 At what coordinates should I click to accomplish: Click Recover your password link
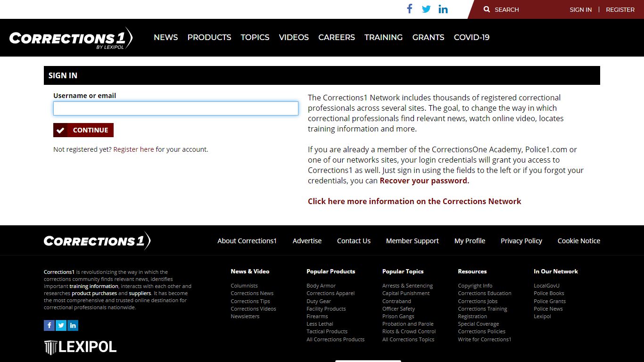click(x=424, y=181)
